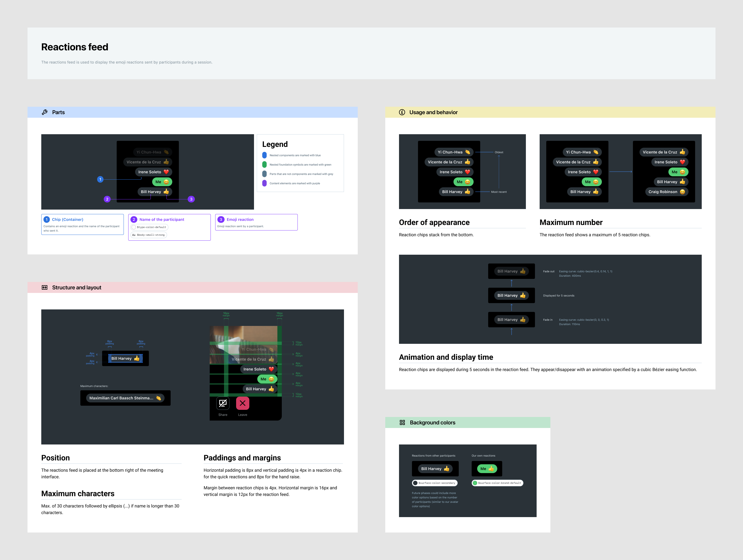
Task: Click the blue 1 marker in the Parts diagram
Action: pyautogui.click(x=100, y=179)
